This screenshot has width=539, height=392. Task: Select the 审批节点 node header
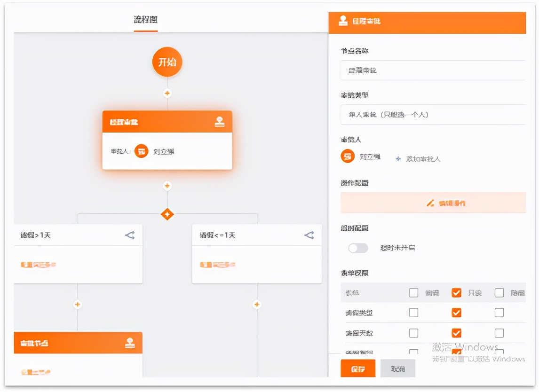pyautogui.click(x=78, y=343)
